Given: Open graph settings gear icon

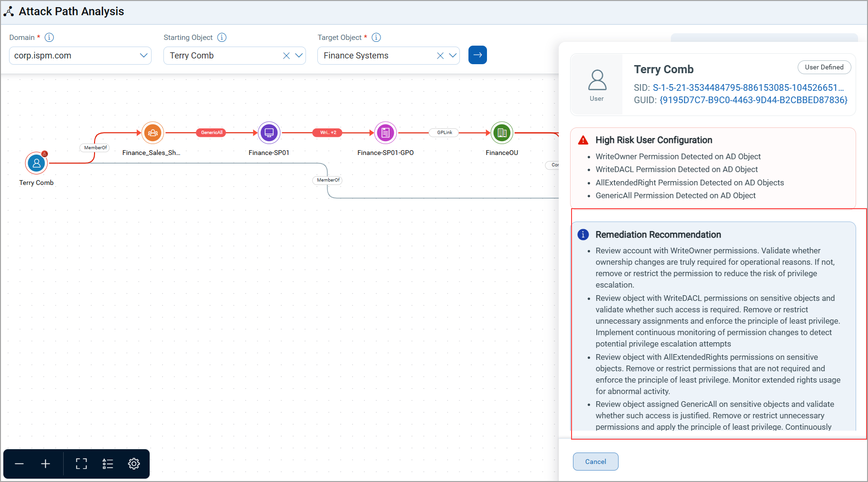Looking at the screenshot, I should click(x=134, y=464).
